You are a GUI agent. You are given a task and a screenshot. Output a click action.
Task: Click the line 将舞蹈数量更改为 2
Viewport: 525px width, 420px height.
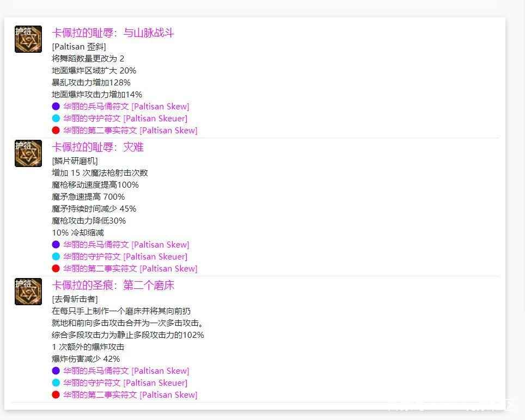[88, 59]
